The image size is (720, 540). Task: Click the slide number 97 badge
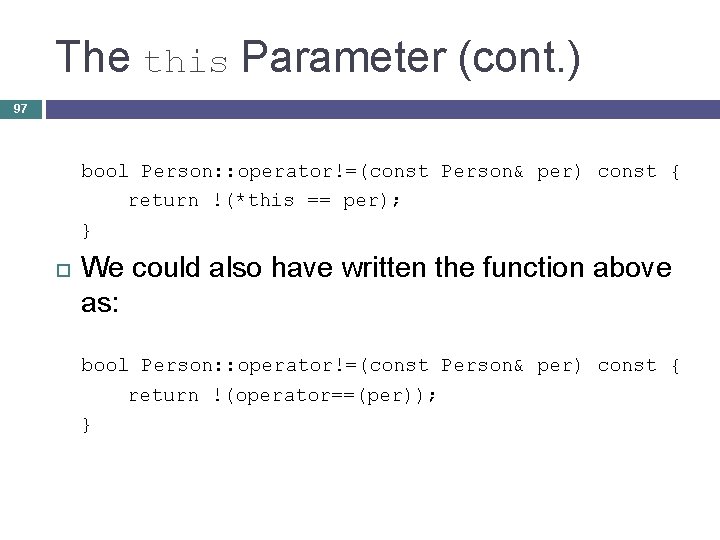pos(20,108)
